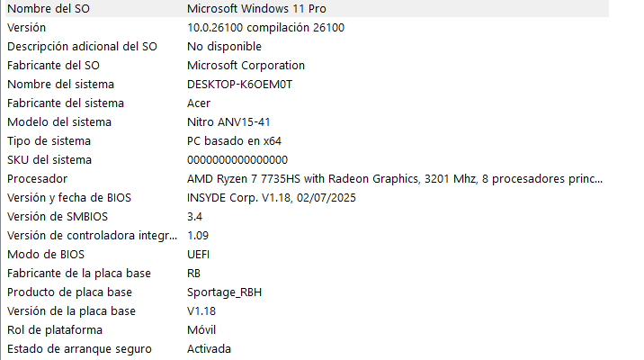Select the Versión de SMBIOS 3.4 row
Viewport: 644px width, 360px height.
[x=307, y=217]
